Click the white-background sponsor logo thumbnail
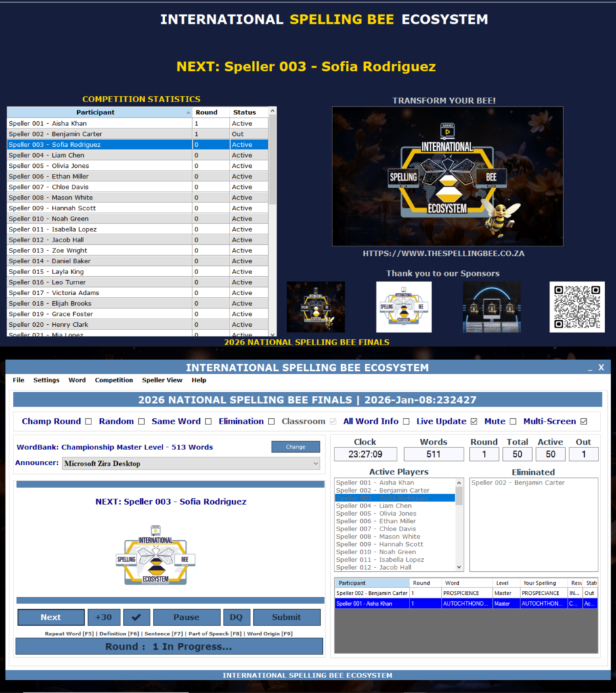 (x=403, y=307)
